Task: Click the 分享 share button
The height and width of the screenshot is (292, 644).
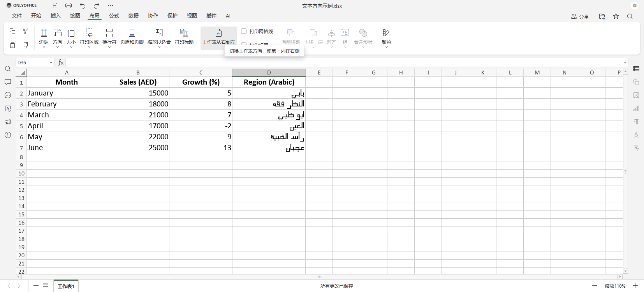Action: [x=580, y=16]
